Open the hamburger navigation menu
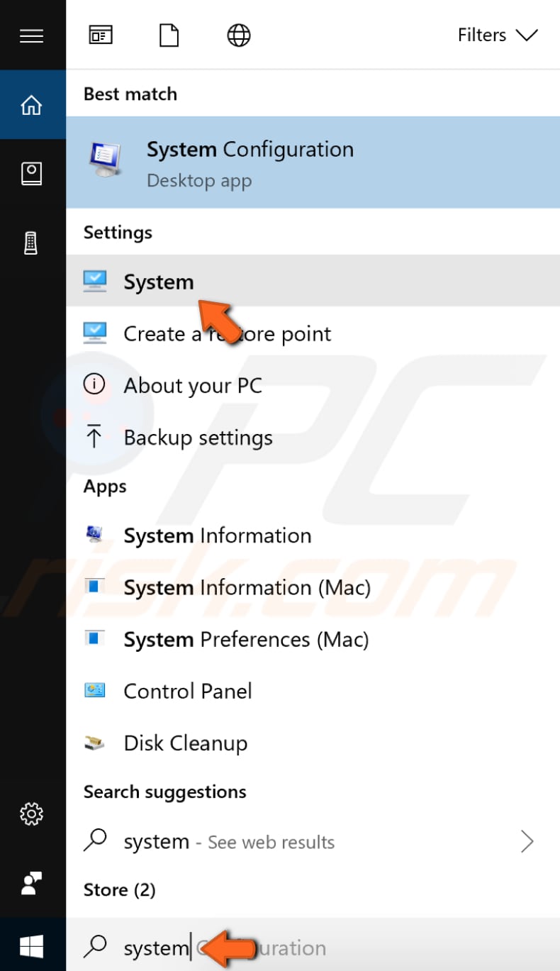Image resolution: width=560 pixels, height=971 pixels. coord(32,37)
